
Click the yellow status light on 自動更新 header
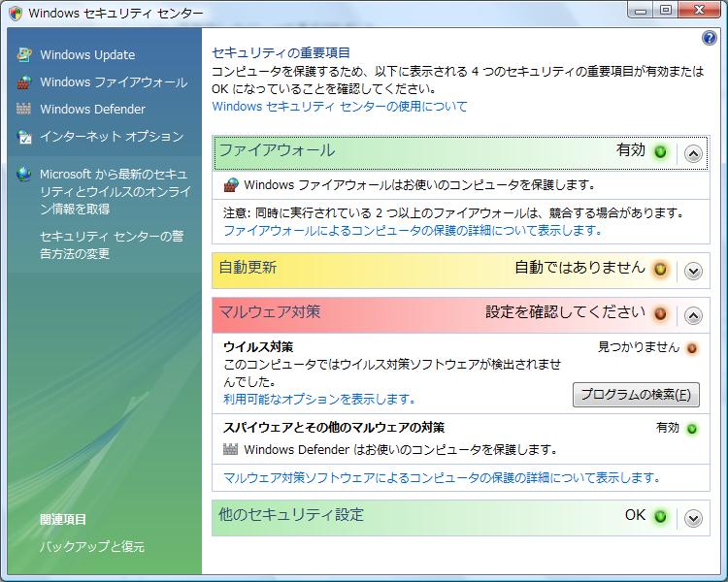click(660, 269)
